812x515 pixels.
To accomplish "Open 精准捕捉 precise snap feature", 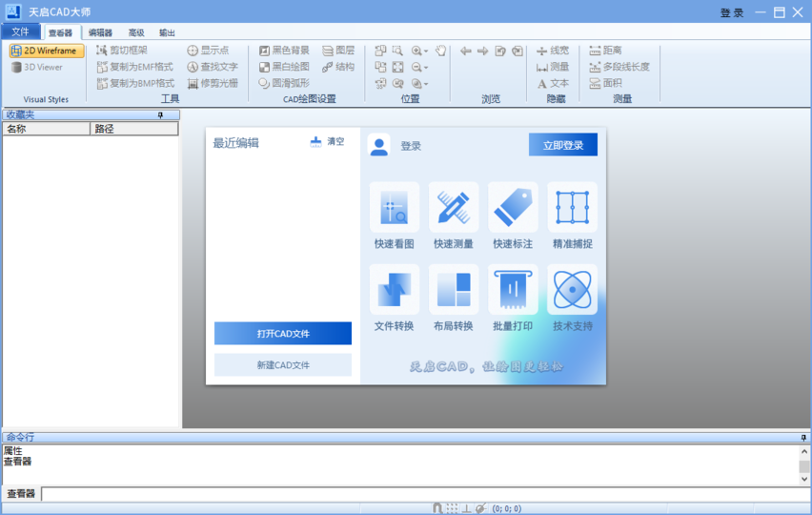I will [572, 216].
